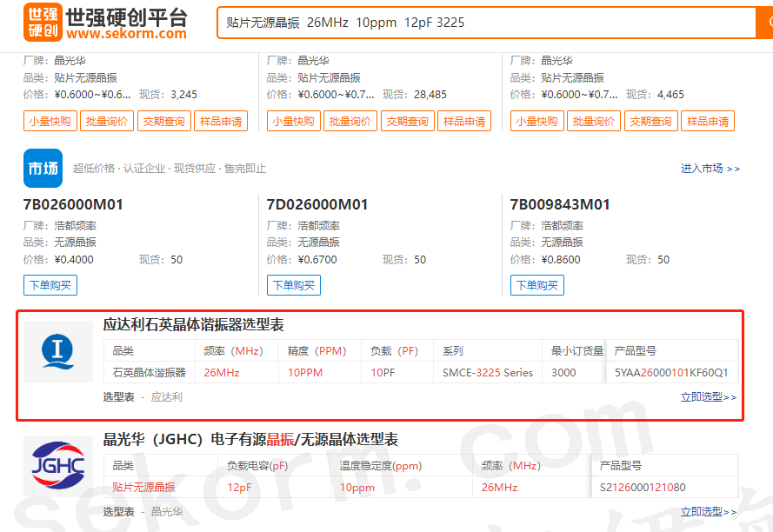Image resolution: width=773 pixels, height=532 pixels.
Task: Open the Sekorm platform logo
Action: (105, 23)
